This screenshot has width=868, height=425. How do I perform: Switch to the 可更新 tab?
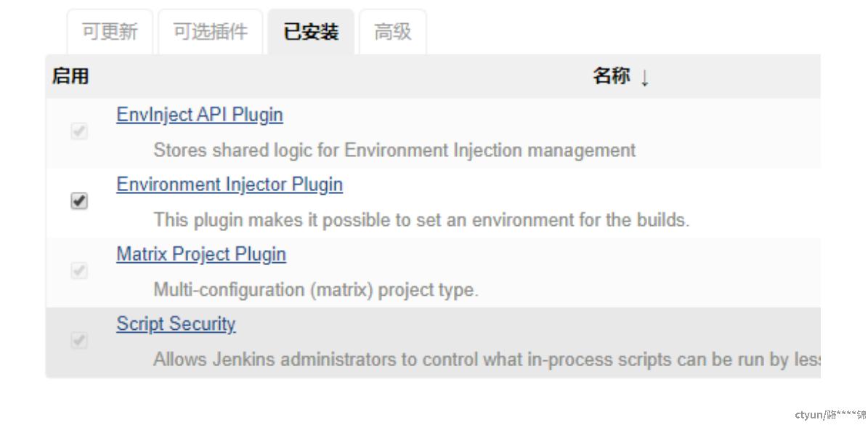[x=110, y=31]
